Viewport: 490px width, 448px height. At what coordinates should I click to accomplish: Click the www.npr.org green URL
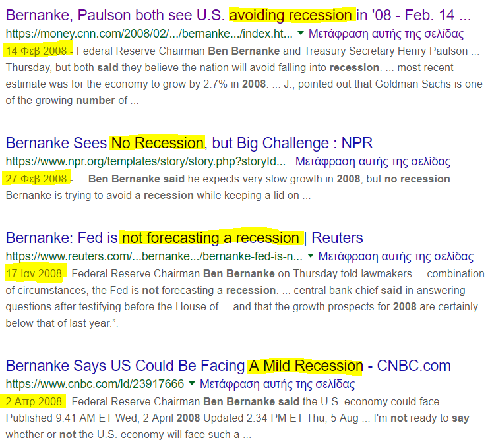click(145, 161)
